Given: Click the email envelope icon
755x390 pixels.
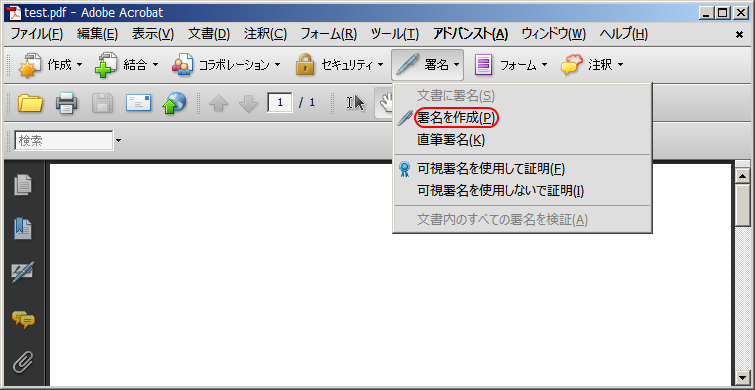Looking at the screenshot, I should (138, 102).
